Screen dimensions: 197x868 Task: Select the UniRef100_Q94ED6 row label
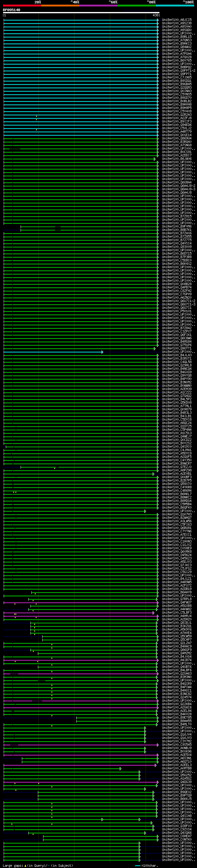point(177,125)
